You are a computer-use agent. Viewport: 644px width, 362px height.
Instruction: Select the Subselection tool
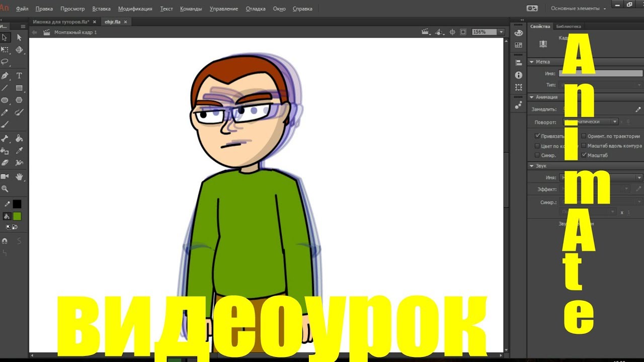pyautogui.click(x=19, y=37)
